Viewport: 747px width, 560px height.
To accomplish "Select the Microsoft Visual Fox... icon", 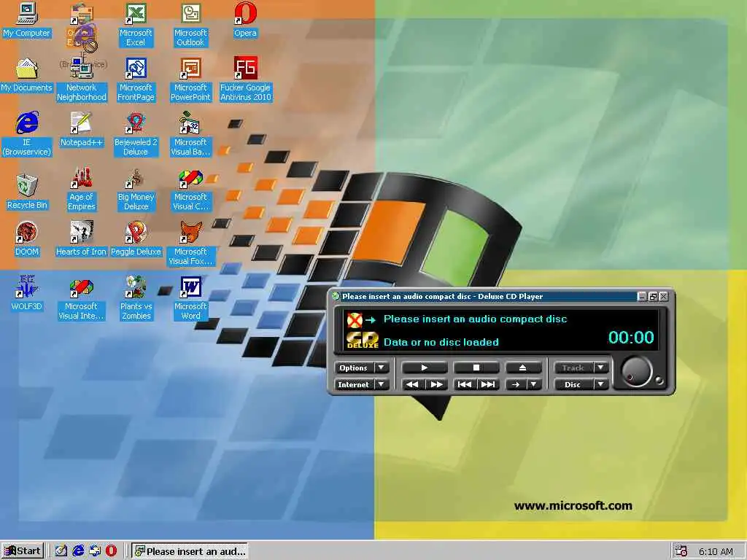I will coord(190,244).
